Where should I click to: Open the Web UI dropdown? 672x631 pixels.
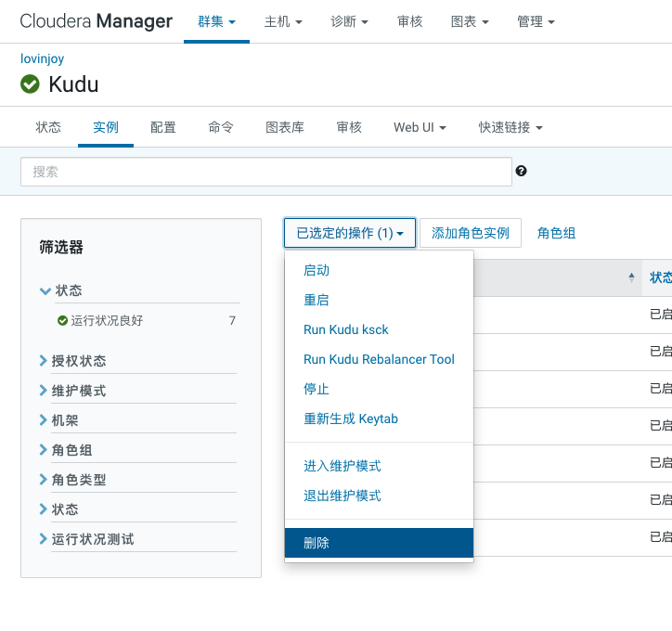(420, 127)
